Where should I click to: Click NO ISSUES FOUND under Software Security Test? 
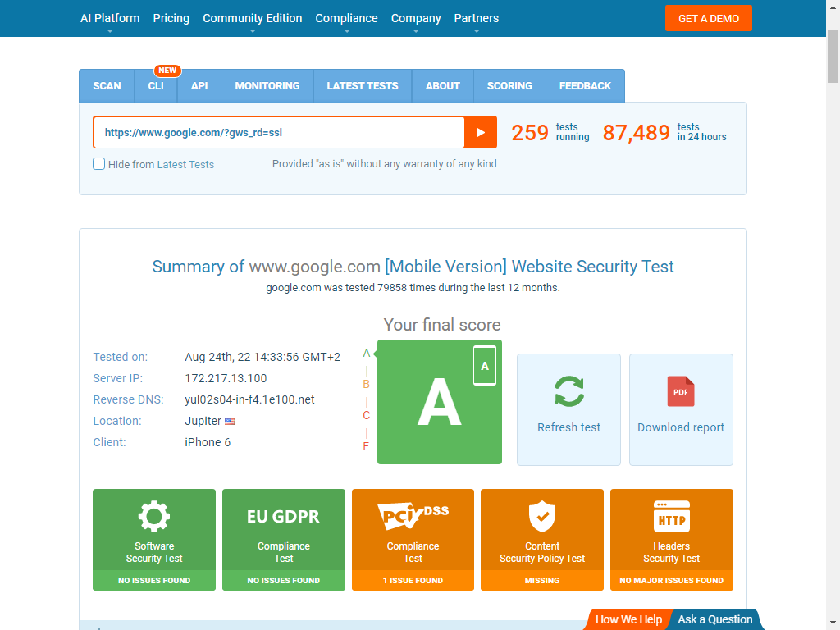pos(154,580)
